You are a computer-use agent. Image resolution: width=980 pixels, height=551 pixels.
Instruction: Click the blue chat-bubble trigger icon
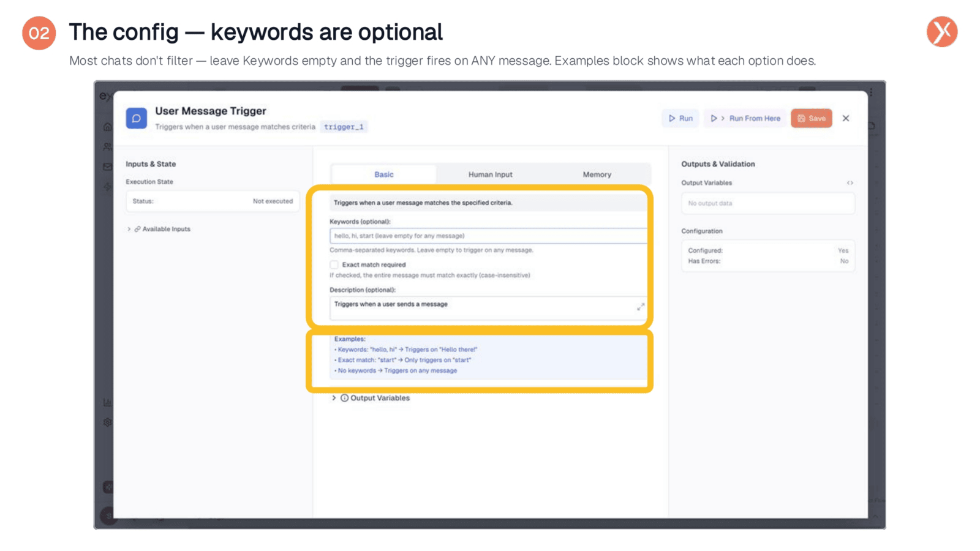(x=136, y=118)
